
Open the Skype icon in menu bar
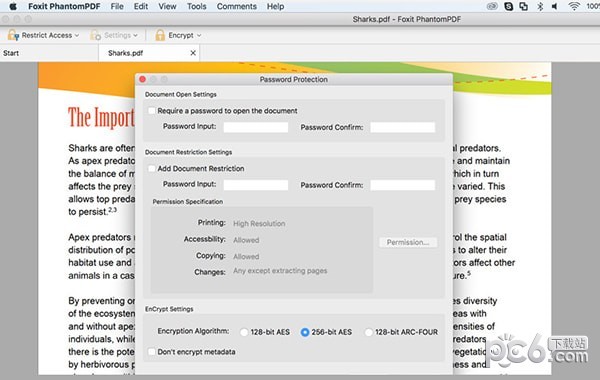pyautogui.click(x=509, y=7)
